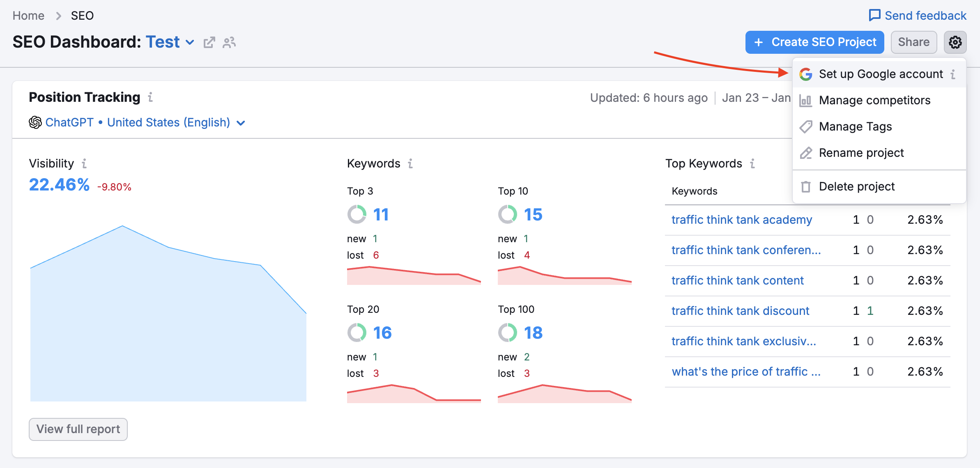Expand the Test project dropdown
This screenshot has width=980, height=468.
[x=190, y=42]
